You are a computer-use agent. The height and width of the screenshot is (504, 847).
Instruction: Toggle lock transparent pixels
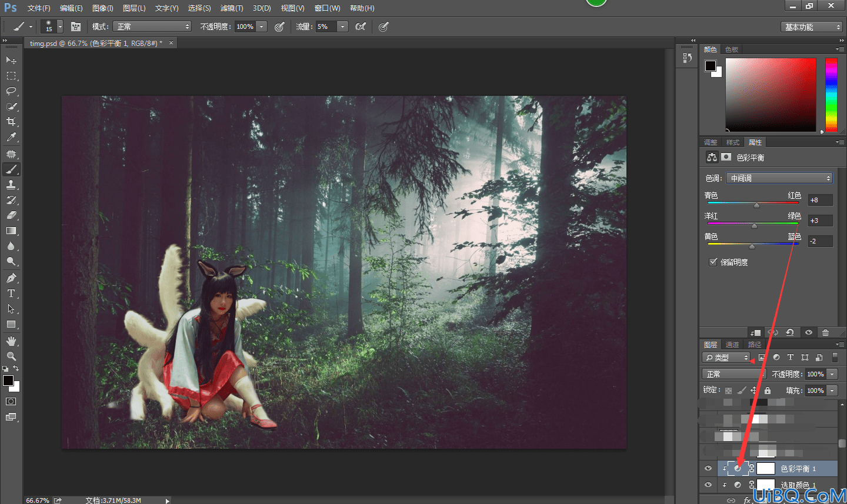728,390
